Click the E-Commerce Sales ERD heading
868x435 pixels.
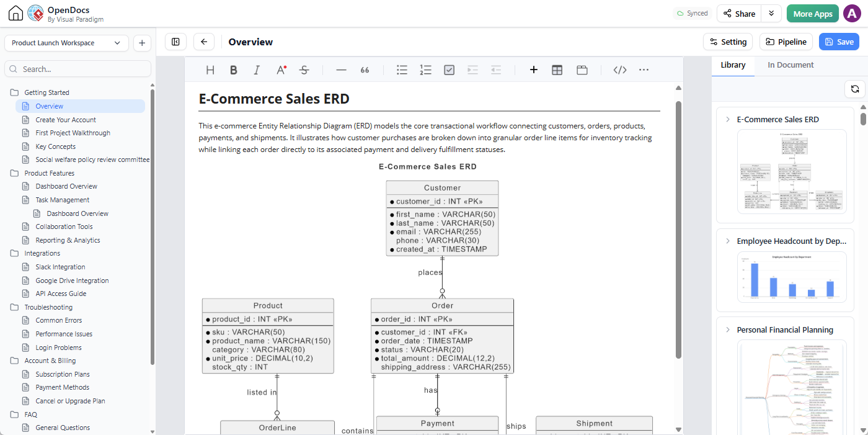274,99
